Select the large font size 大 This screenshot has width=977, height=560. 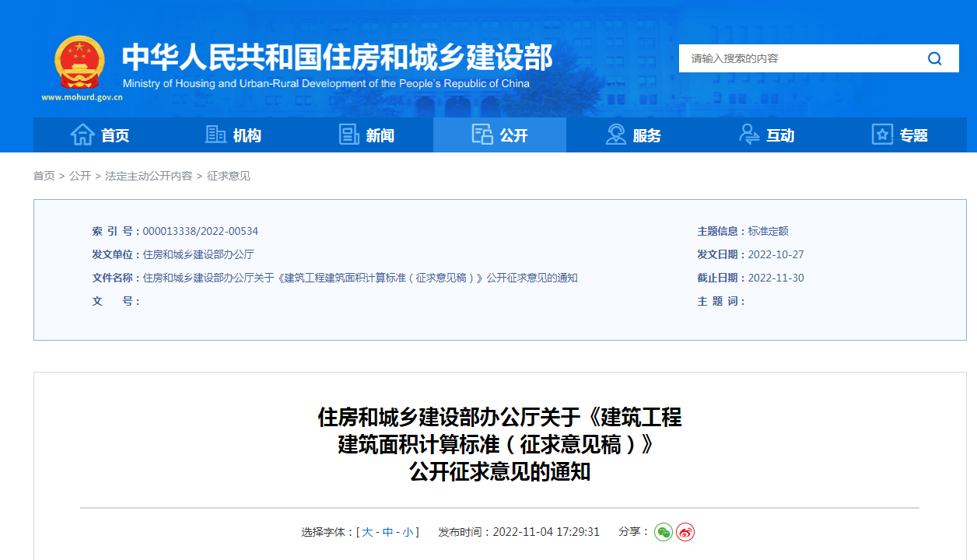(x=367, y=532)
